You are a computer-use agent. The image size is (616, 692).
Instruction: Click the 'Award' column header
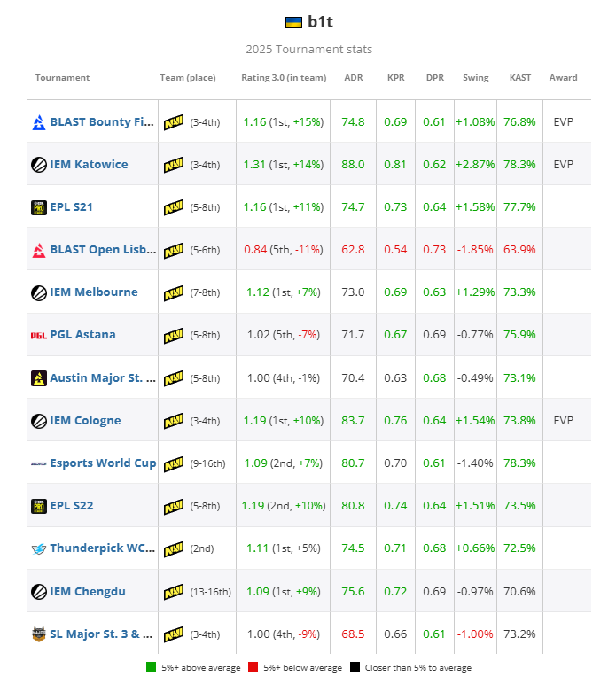[x=563, y=78]
